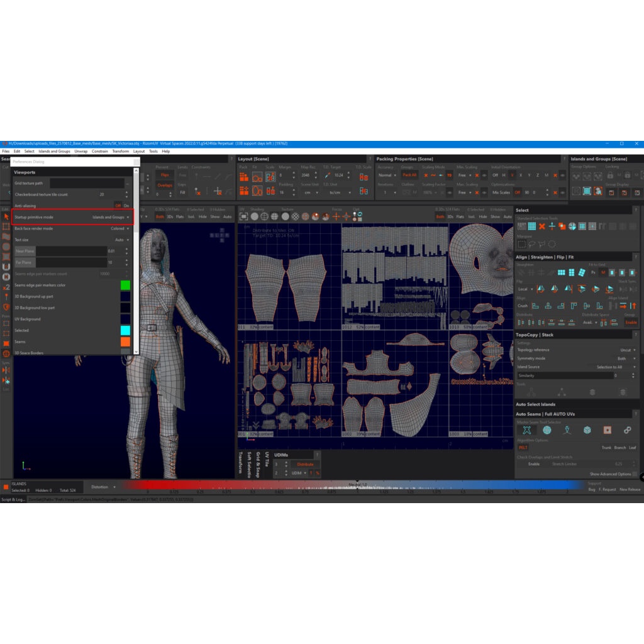
Task: Click the Grid texture path input field
Action: (87, 183)
